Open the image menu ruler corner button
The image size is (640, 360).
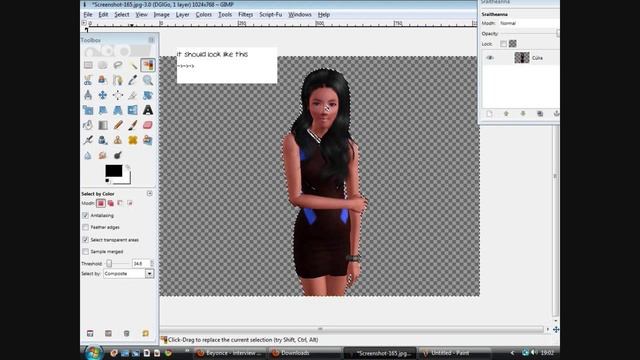click(x=84, y=23)
